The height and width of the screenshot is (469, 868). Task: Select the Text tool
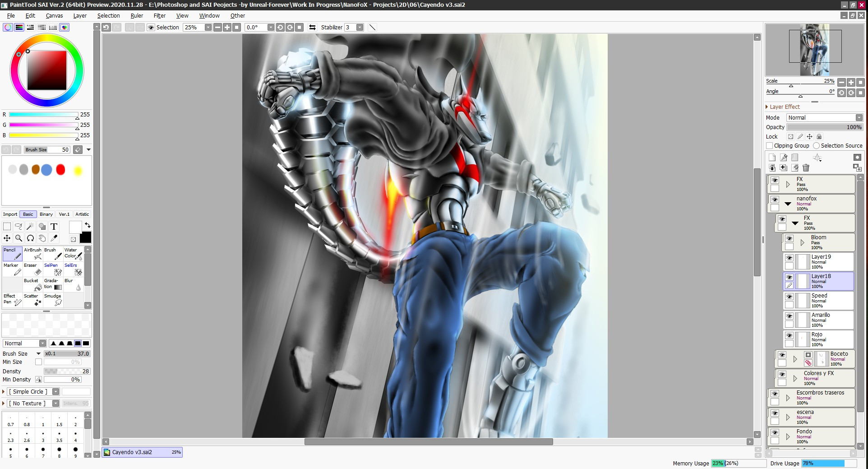pos(54,226)
